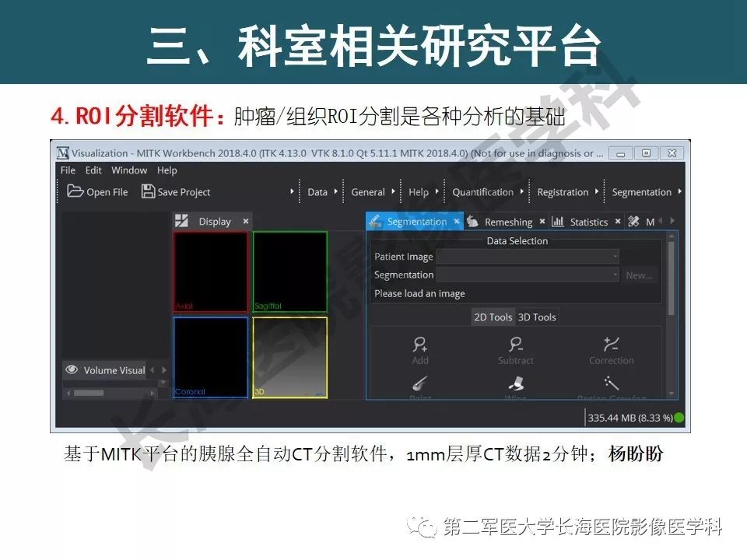The image size is (747, 560).
Task: Open the File menu
Action: click(68, 170)
